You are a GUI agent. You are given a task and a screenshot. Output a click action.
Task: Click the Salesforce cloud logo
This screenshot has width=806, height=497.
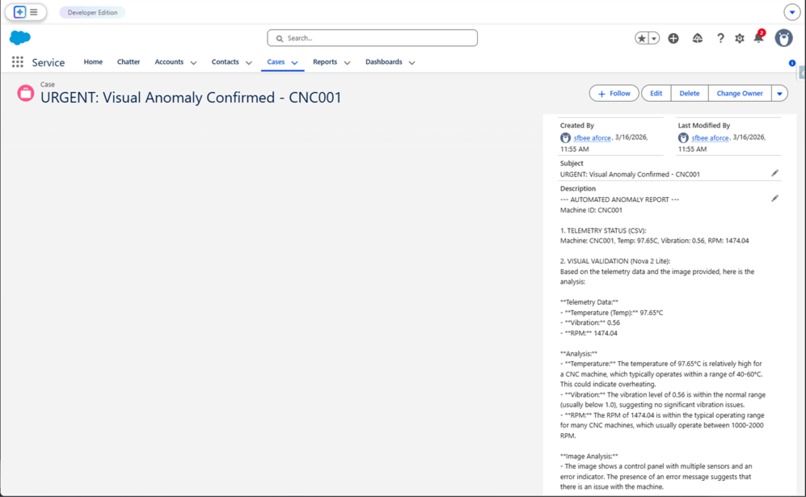tap(20, 38)
